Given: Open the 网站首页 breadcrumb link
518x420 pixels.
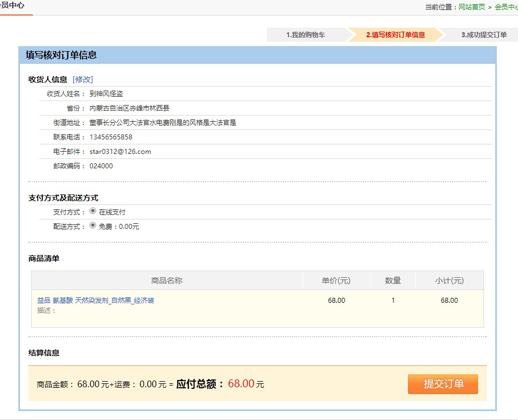Looking at the screenshot, I should [472, 7].
